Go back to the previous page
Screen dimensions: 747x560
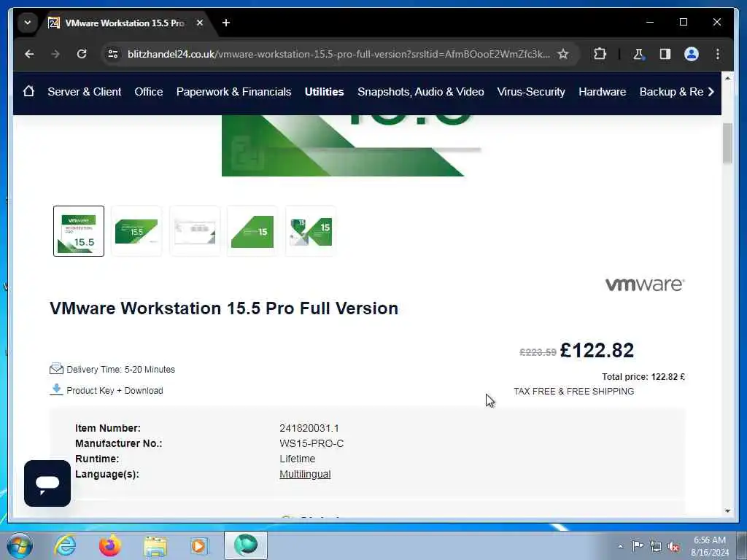(29, 54)
